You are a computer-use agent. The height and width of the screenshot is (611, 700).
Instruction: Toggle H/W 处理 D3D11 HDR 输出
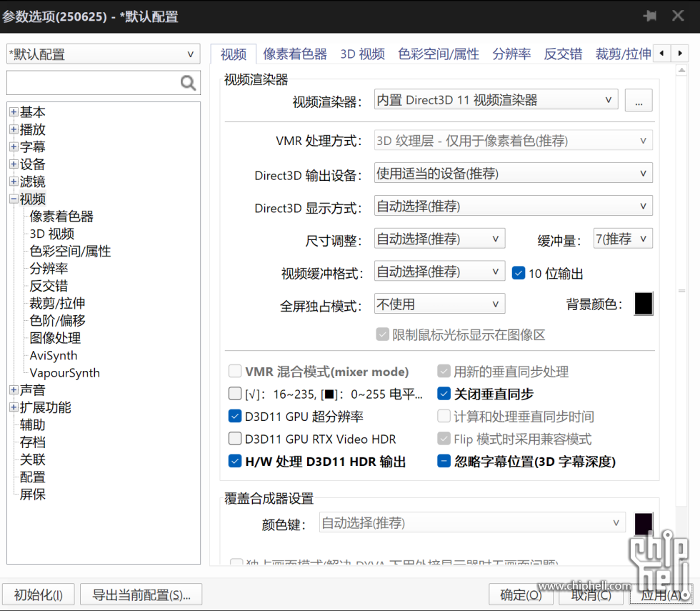click(235, 461)
